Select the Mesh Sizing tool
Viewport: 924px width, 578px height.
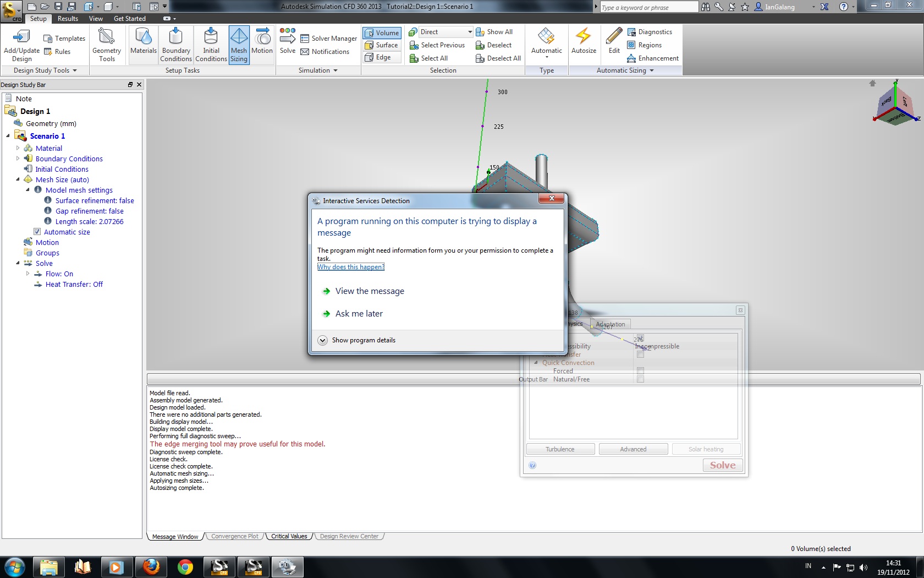click(239, 44)
